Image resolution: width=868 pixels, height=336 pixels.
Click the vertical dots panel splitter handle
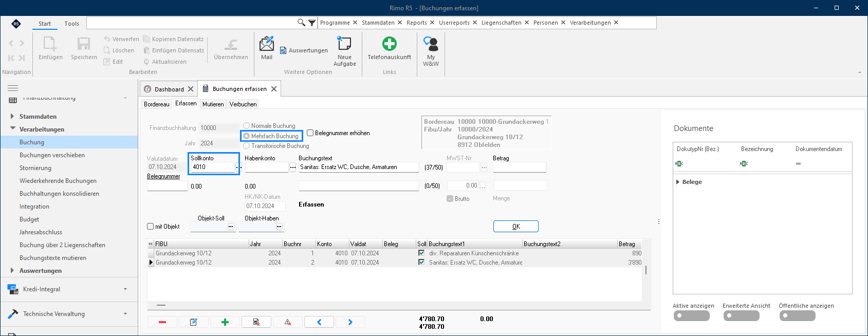[659, 221]
